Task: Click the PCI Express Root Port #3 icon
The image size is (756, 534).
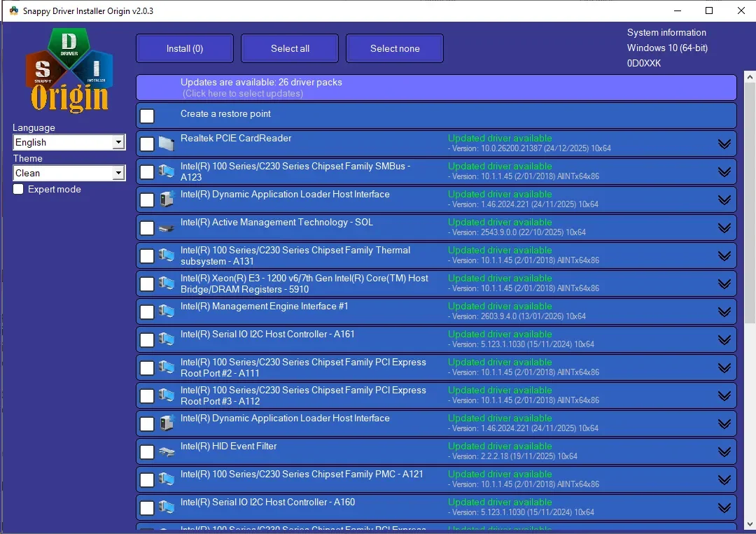Action: tap(167, 395)
